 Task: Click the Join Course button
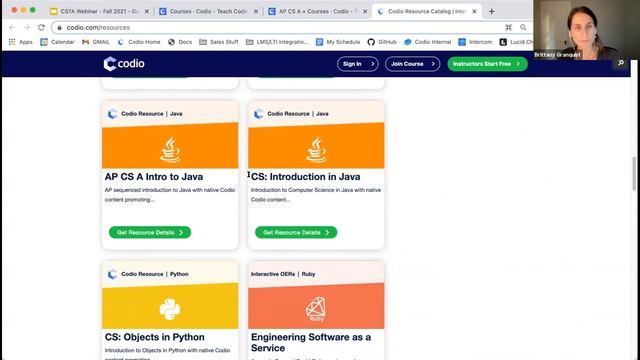click(412, 64)
